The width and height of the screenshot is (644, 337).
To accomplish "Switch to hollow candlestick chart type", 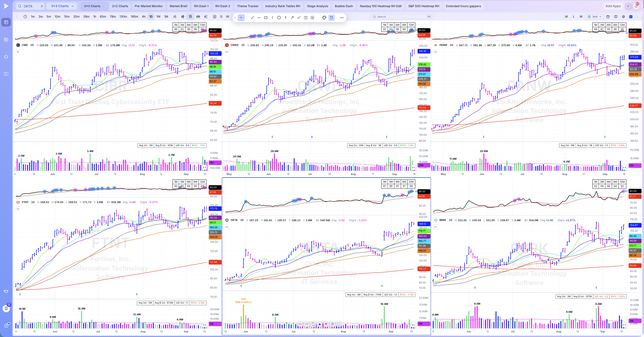I will click(175, 17).
